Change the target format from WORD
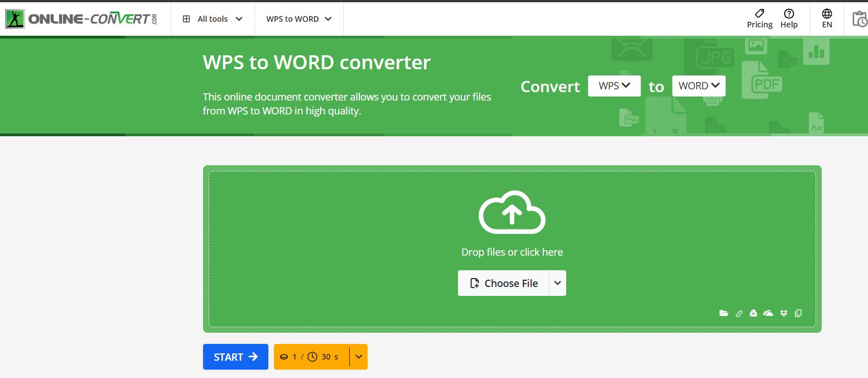The image size is (868, 378). tap(698, 85)
